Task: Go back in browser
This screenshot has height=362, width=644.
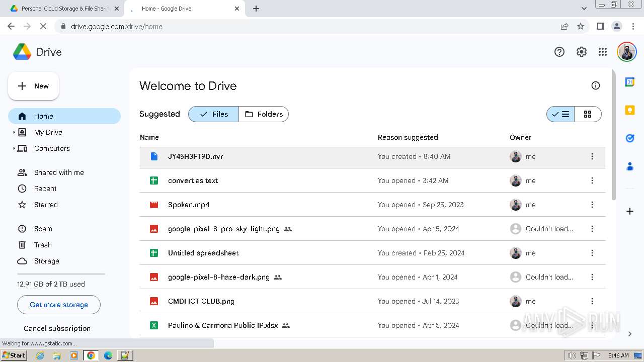Action: (x=11, y=26)
